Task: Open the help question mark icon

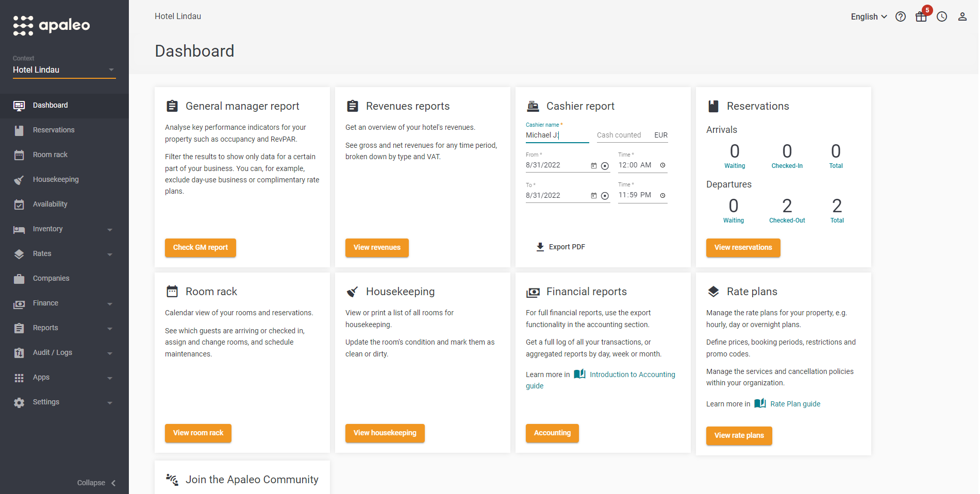Action: [901, 16]
